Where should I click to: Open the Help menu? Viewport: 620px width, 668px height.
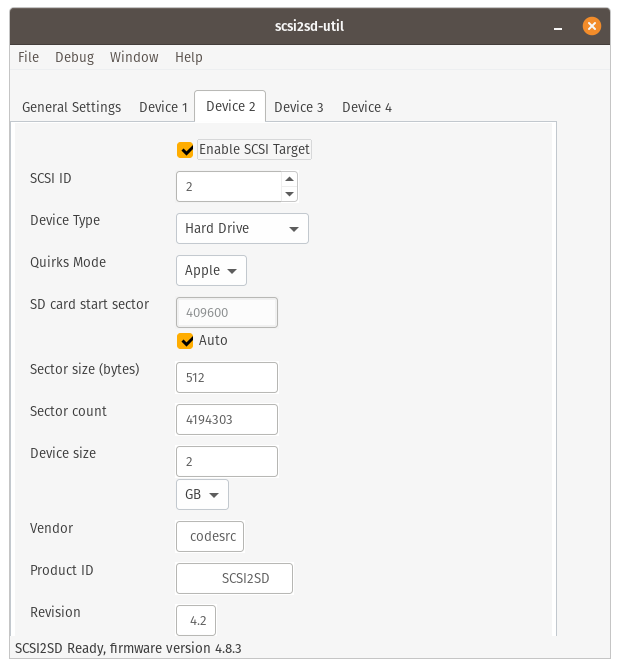pos(189,57)
